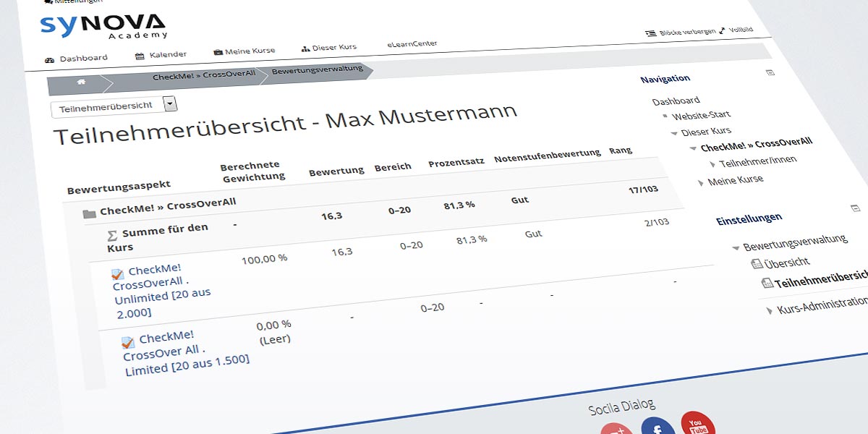Click the Synova Academy logo
The image size is (868, 434).
(x=103, y=26)
